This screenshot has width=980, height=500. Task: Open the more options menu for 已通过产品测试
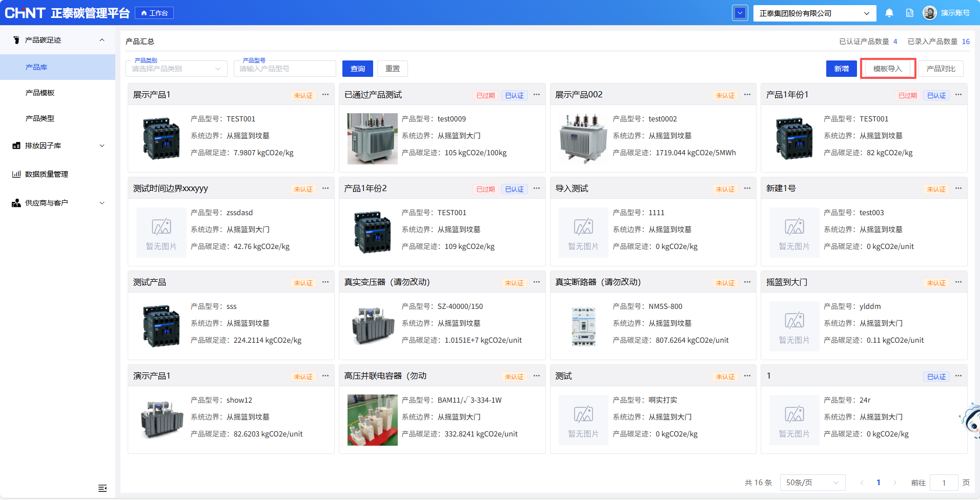537,95
